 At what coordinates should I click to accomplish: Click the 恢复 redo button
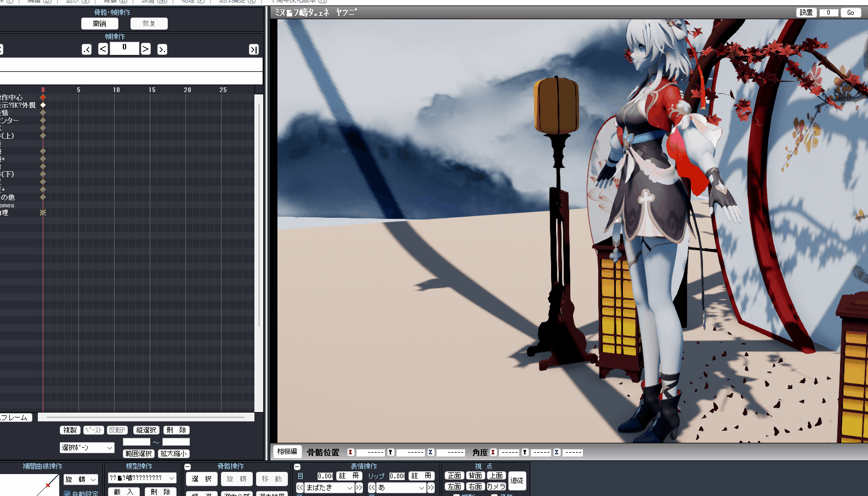tap(149, 24)
